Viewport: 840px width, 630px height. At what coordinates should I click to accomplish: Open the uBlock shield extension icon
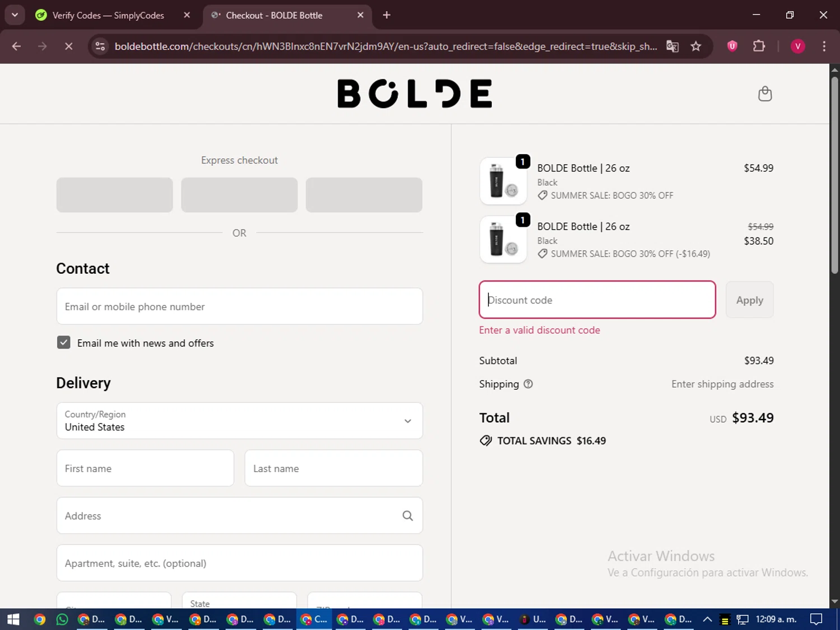coord(732,46)
